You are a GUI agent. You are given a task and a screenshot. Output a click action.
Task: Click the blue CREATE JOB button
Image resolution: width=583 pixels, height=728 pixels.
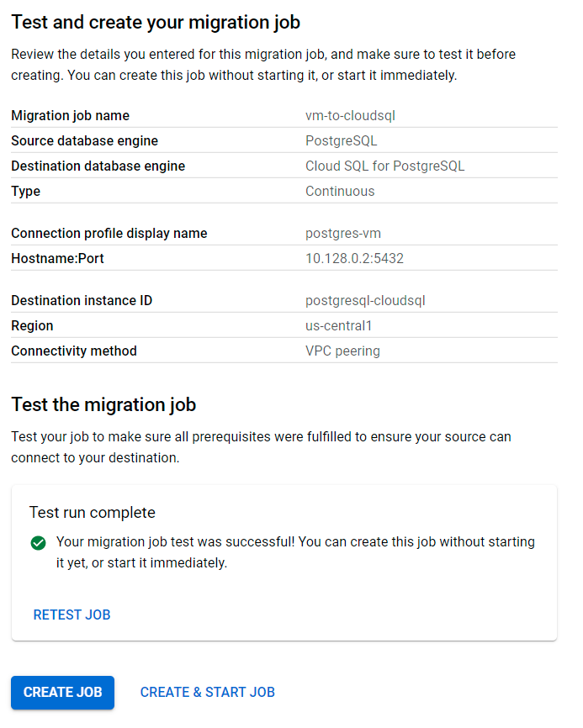[62, 692]
